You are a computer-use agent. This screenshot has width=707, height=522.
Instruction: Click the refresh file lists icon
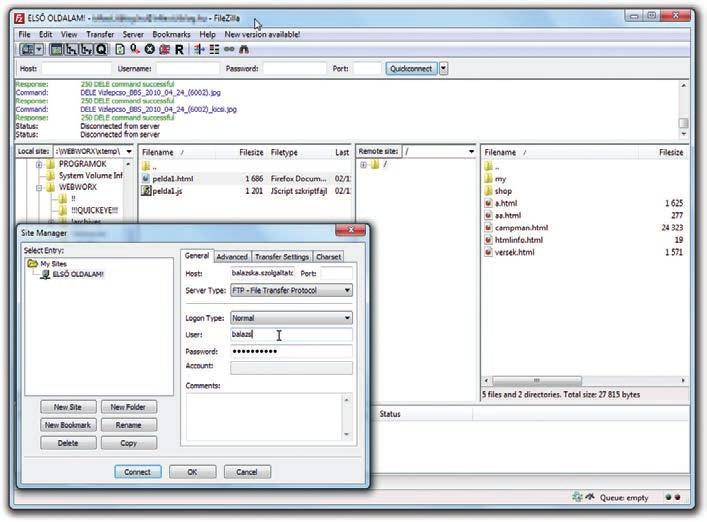120,50
